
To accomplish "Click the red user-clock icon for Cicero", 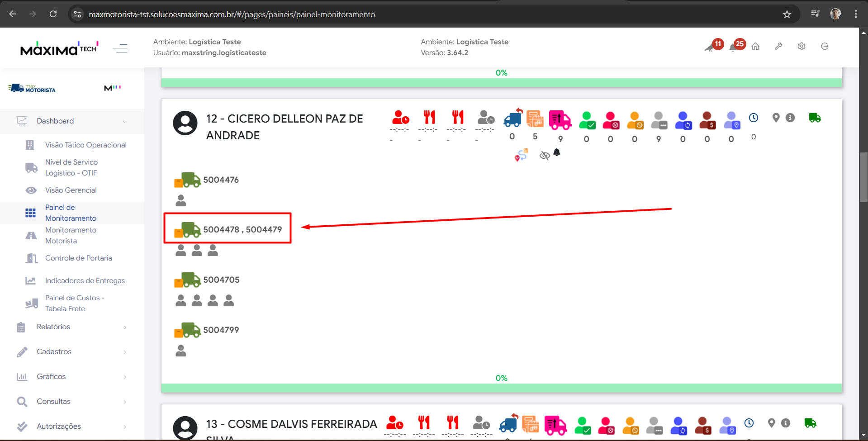I will coord(400,117).
